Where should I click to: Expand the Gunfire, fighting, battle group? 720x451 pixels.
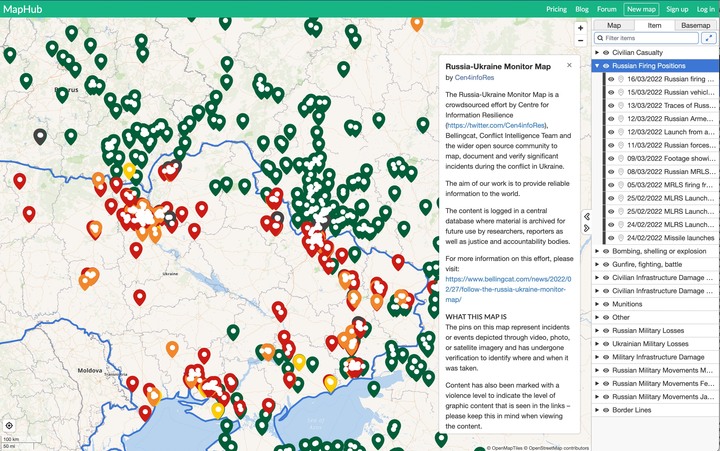597,265
